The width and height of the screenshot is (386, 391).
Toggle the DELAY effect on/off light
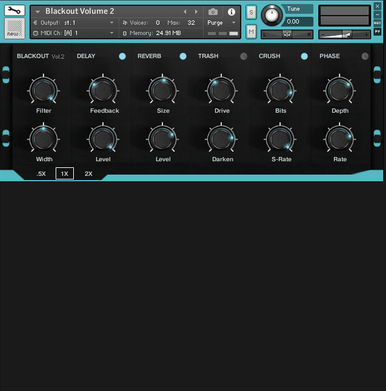(122, 56)
